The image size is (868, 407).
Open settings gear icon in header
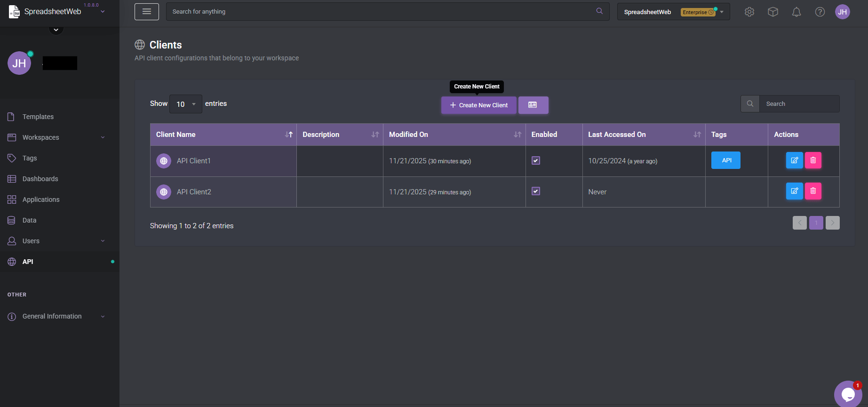point(749,12)
